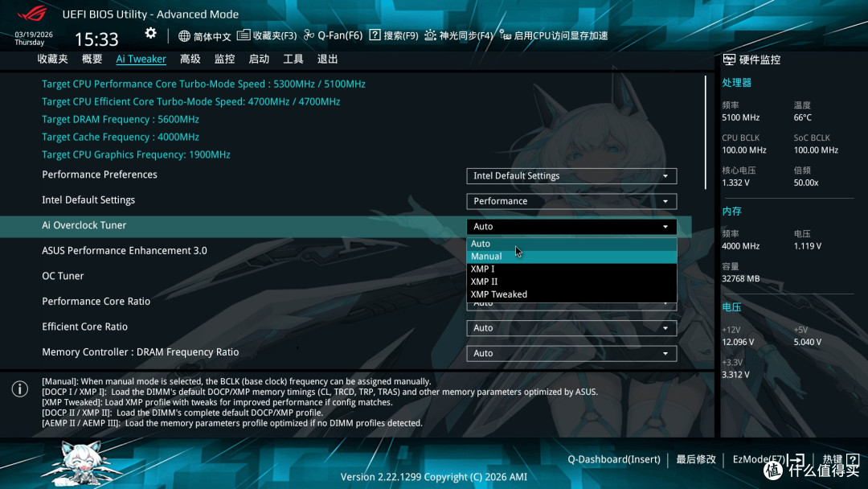Choose Auto in the open list
This screenshot has height=489, width=868.
pyautogui.click(x=571, y=244)
